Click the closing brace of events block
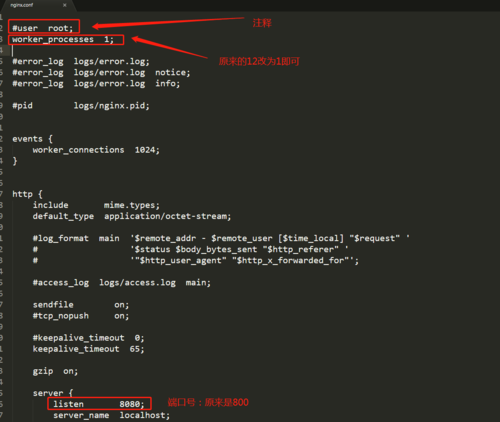 pyautogui.click(x=15, y=161)
